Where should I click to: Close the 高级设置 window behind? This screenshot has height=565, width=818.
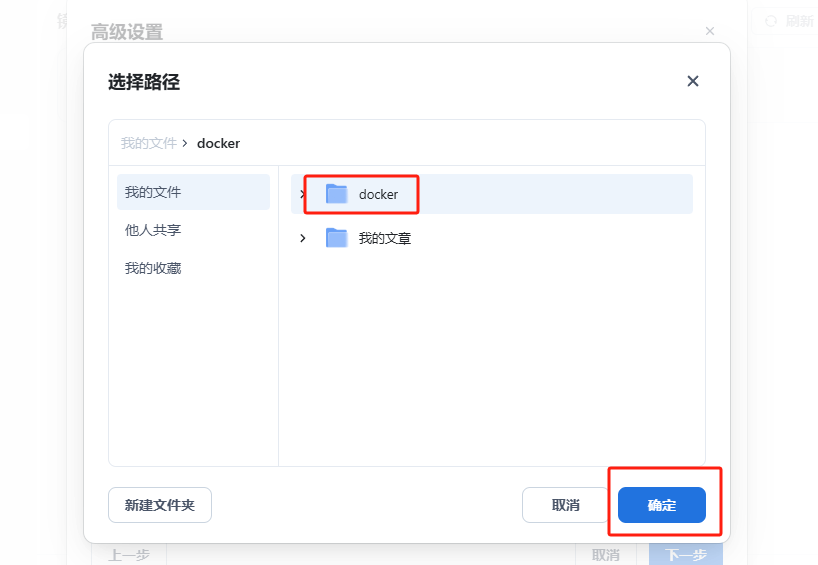[709, 31]
